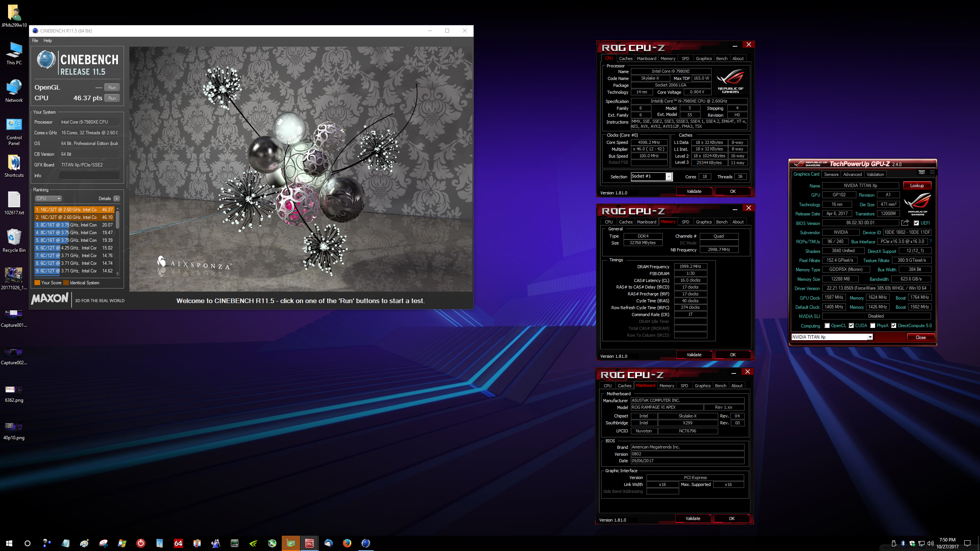Select ranking entry with score 46.10

tap(74, 217)
